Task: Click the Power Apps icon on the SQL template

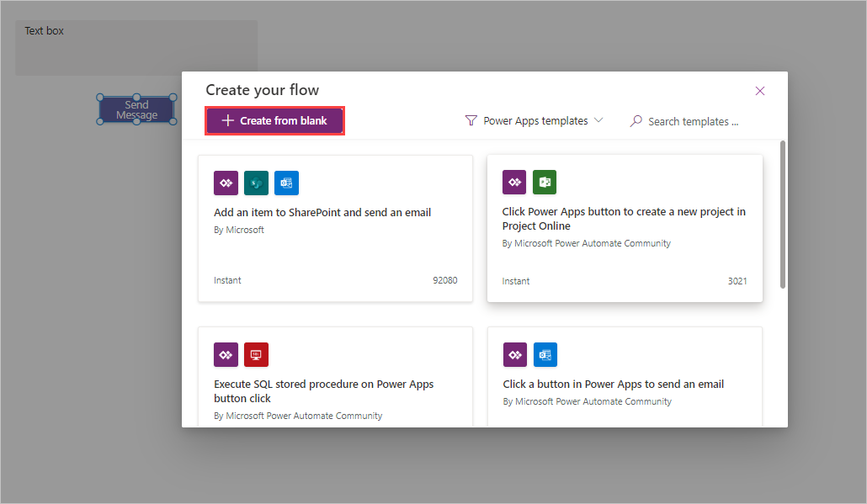Action: pos(226,354)
